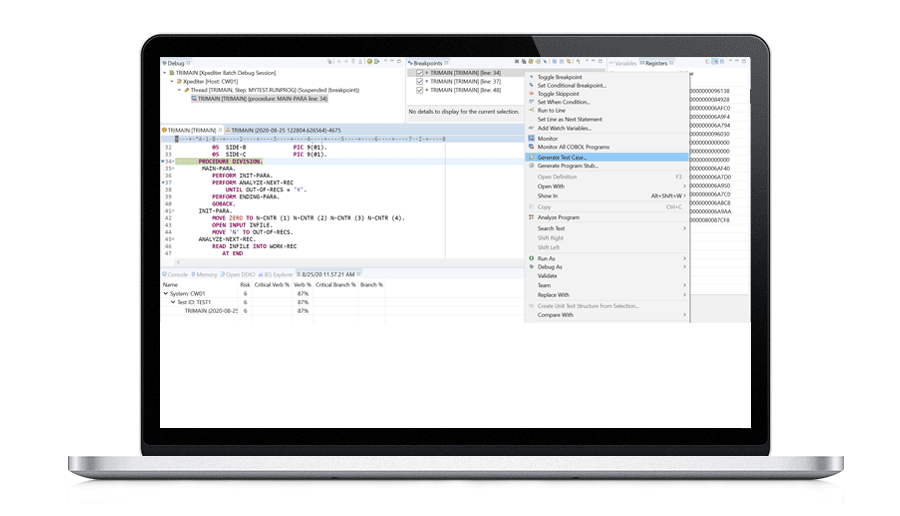
Task: Uncheck the TRIMAIN line 37 breakpoint
Action: 419,82
